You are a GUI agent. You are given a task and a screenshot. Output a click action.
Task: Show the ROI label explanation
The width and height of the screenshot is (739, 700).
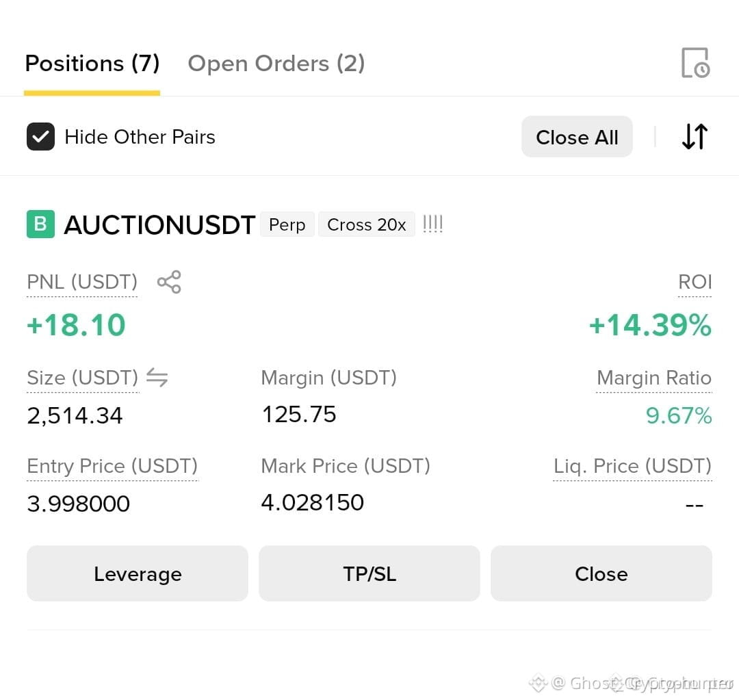point(695,282)
